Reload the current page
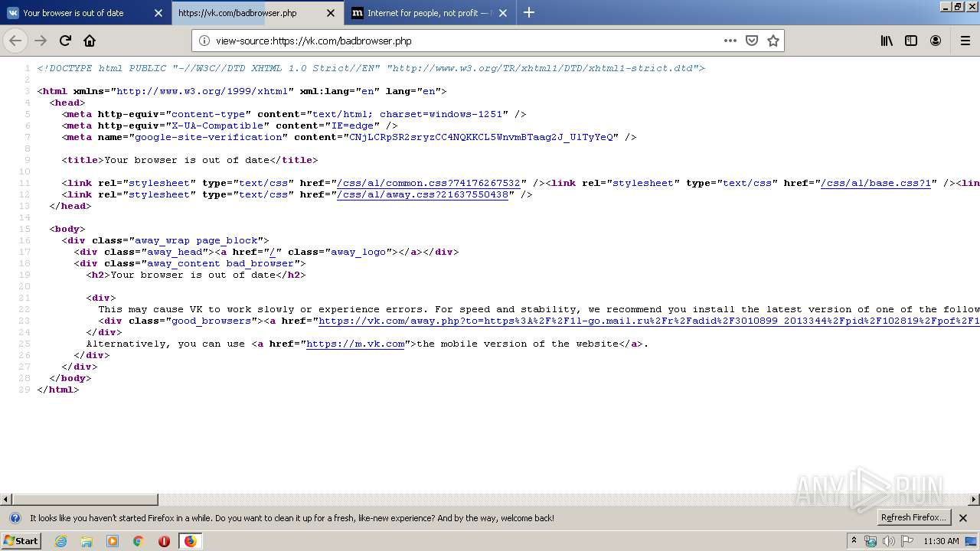980x551 pixels. click(x=65, y=41)
